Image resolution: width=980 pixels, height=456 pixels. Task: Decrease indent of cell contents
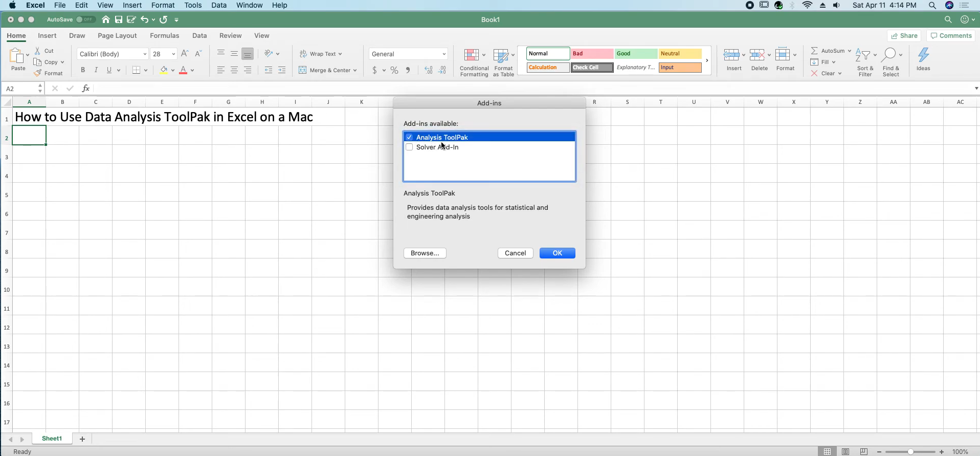click(x=269, y=70)
